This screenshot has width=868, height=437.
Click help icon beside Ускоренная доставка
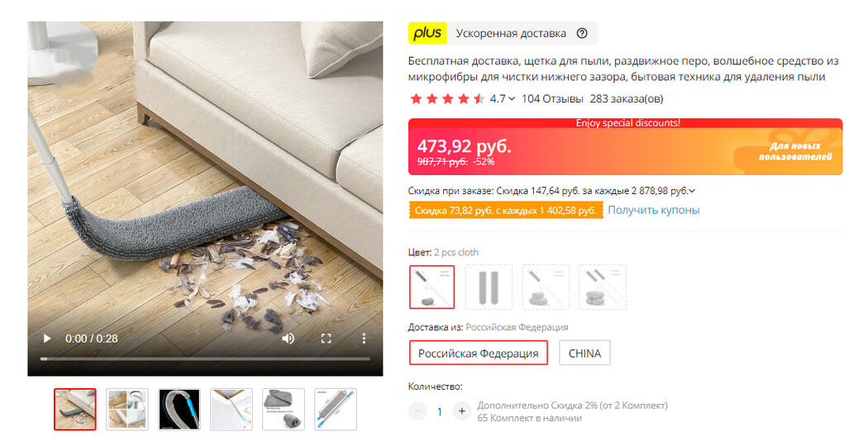click(x=582, y=33)
